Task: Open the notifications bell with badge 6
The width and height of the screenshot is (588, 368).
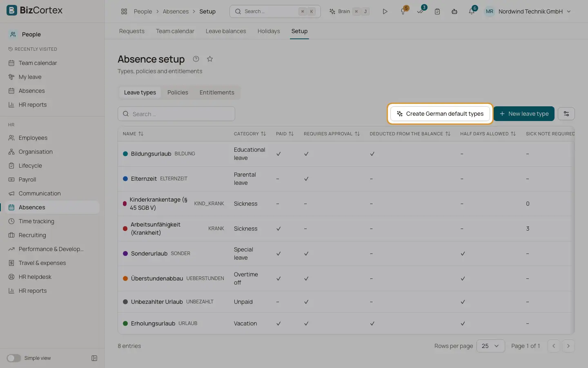Action: [x=472, y=11]
